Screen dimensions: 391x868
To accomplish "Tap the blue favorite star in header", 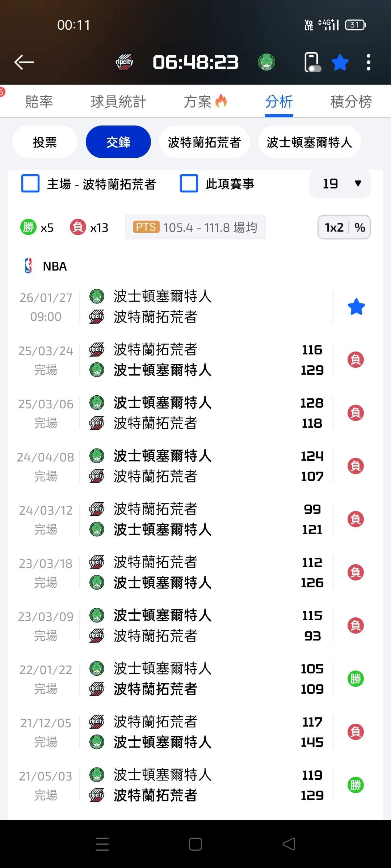I will (x=340, y=63).
